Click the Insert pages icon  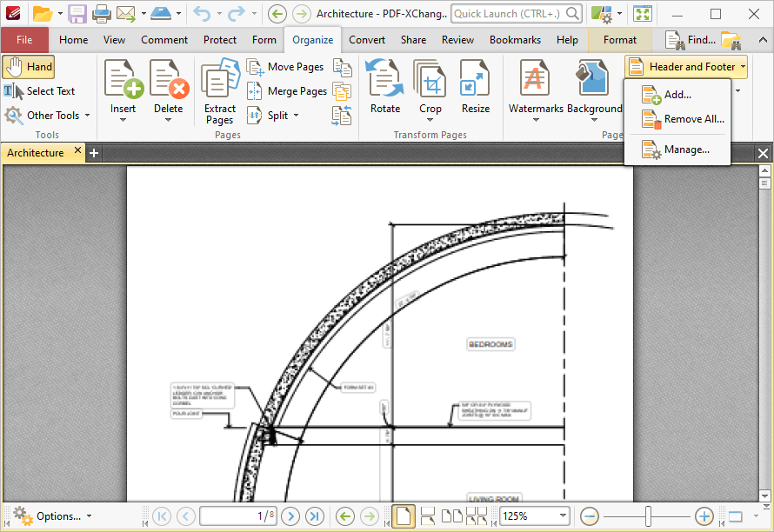123,79
